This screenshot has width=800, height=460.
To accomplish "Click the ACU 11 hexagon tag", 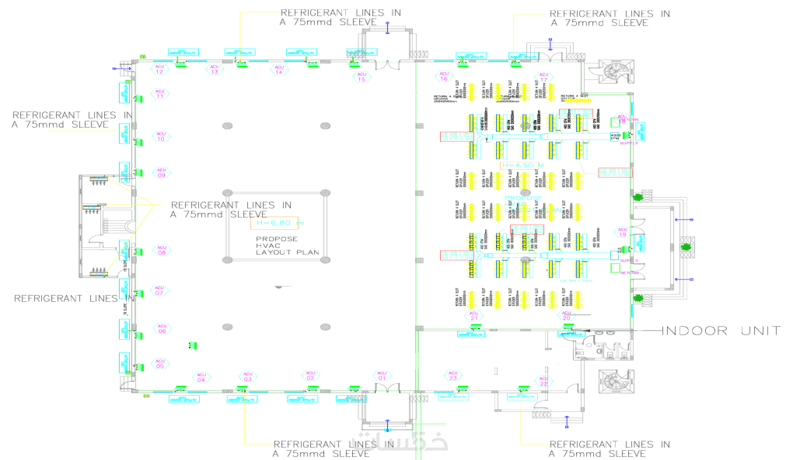I will (160, 94).
